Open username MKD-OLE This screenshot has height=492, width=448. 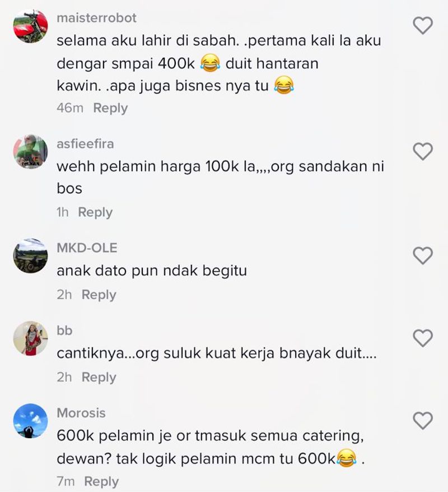tap(87, 248)
